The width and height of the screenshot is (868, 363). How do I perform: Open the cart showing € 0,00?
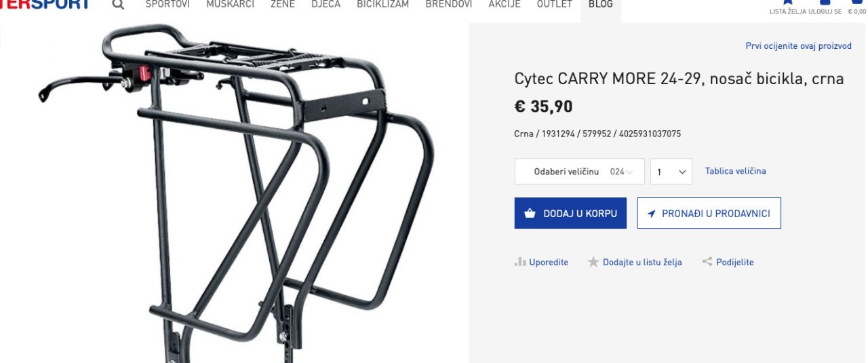point(858,3)
